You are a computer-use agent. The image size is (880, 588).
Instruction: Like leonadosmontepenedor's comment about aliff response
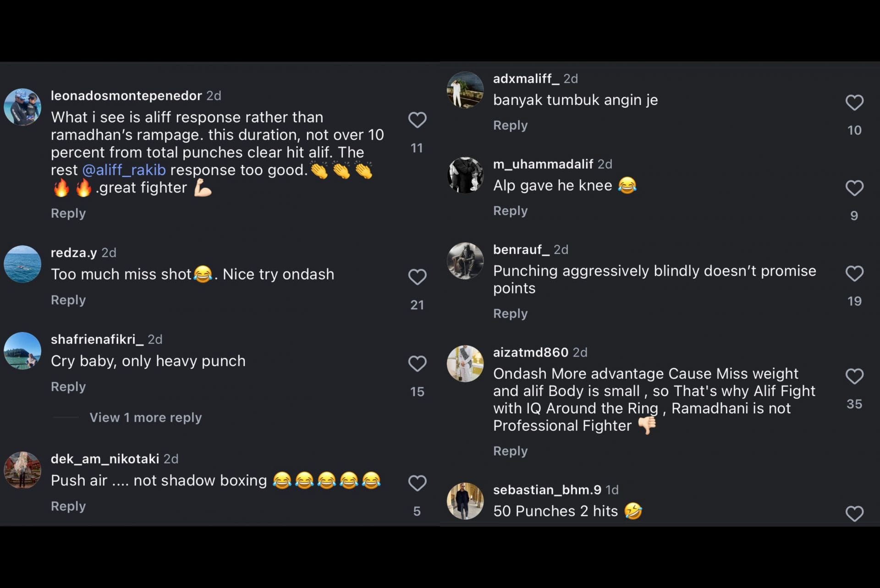coord(417,119)
